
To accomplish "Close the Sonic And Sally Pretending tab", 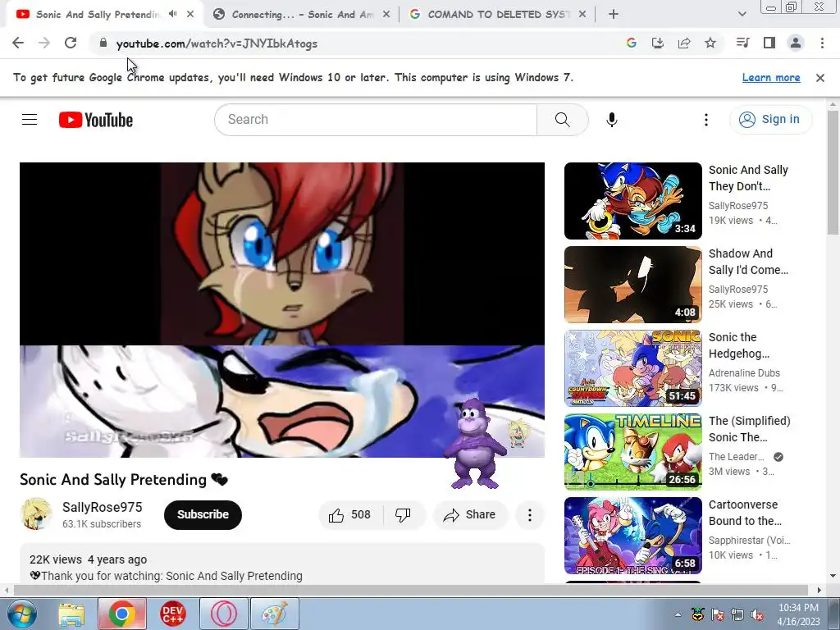I will click(190, 15).
